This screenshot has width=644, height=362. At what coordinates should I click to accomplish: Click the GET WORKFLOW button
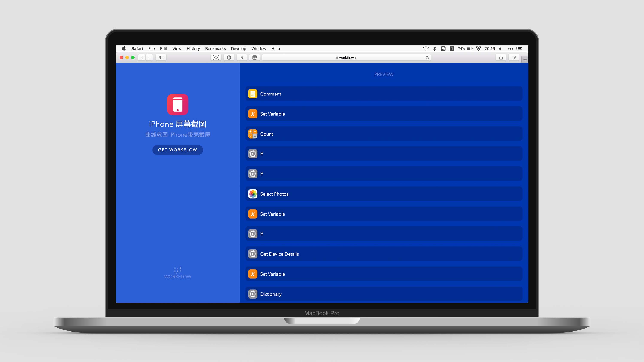click(177, 149)
